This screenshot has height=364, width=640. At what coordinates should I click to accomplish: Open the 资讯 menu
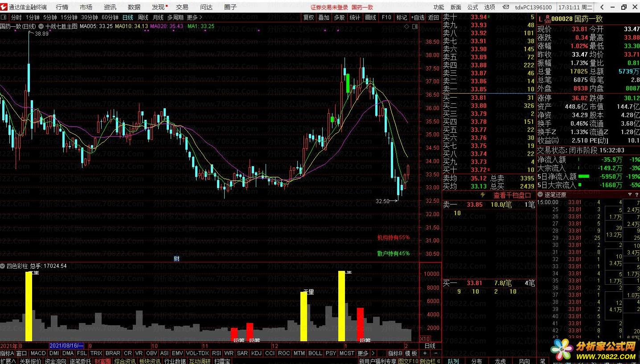tap(110, 7)
